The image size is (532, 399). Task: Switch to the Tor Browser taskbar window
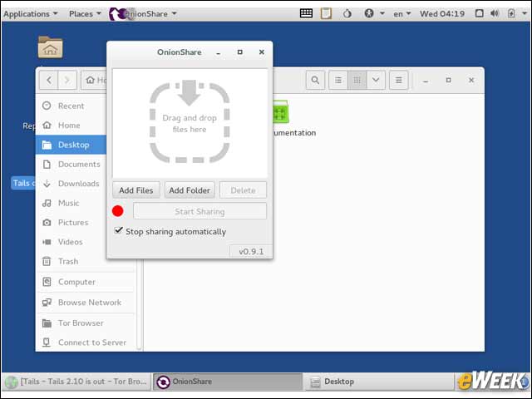(76, 382)
